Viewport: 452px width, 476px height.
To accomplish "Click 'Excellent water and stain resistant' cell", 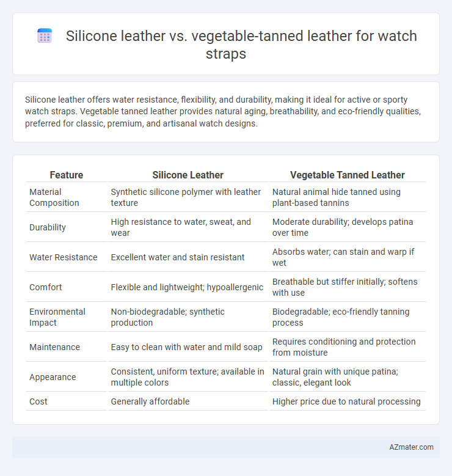I will (178, 257).
